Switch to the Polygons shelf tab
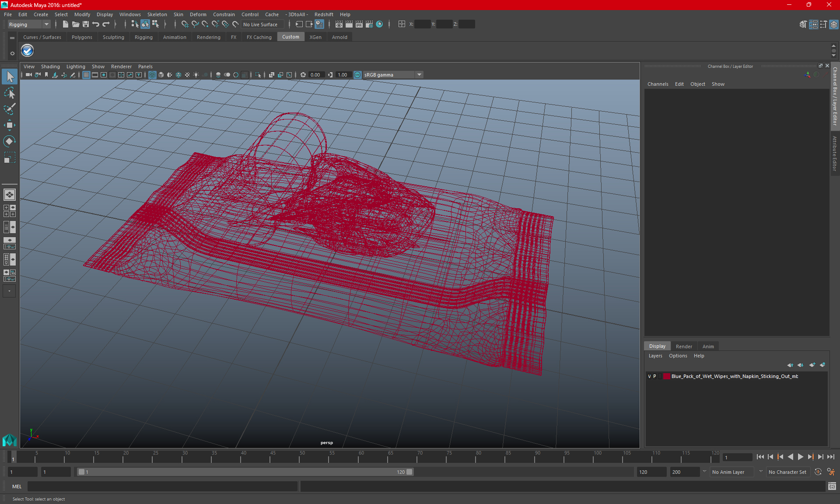 click(x=82, y=37)
